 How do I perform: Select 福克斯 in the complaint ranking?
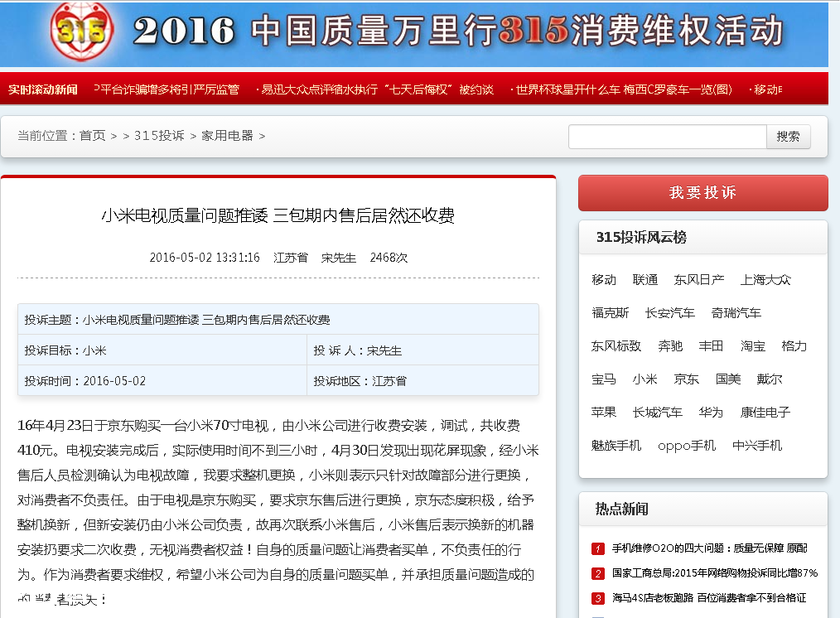tap(611, 313)
